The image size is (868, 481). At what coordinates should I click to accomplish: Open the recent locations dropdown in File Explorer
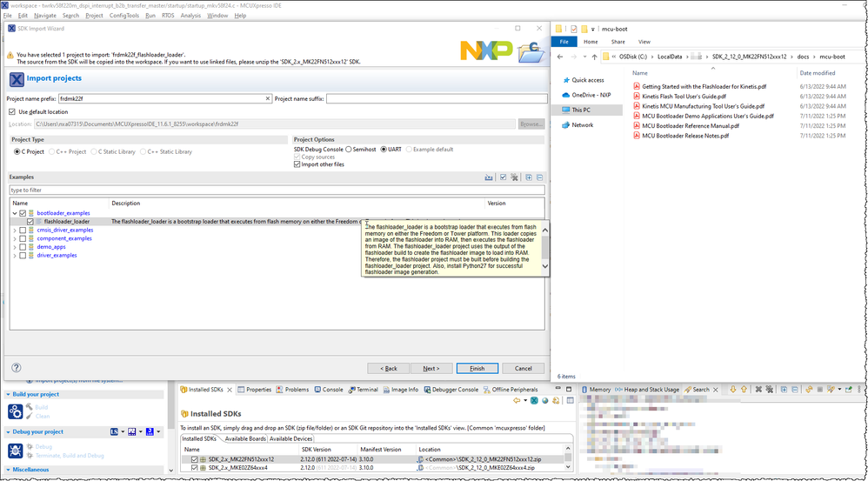584,57
